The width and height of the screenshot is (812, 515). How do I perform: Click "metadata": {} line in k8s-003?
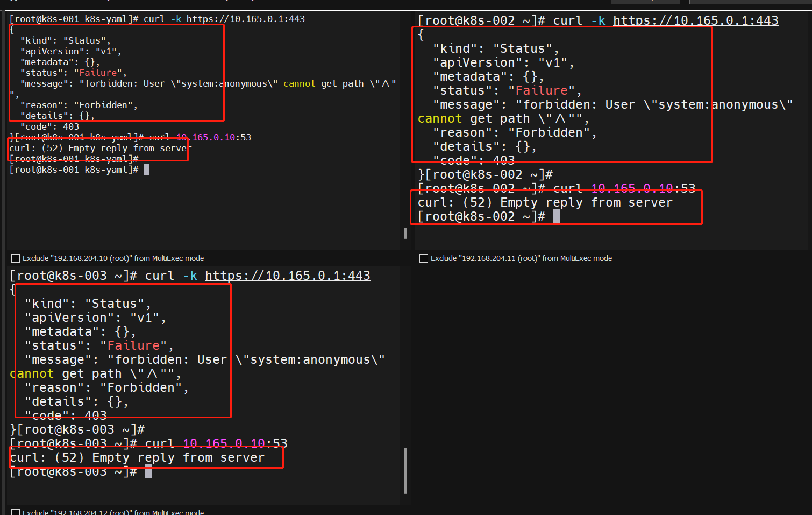[80, 331]
